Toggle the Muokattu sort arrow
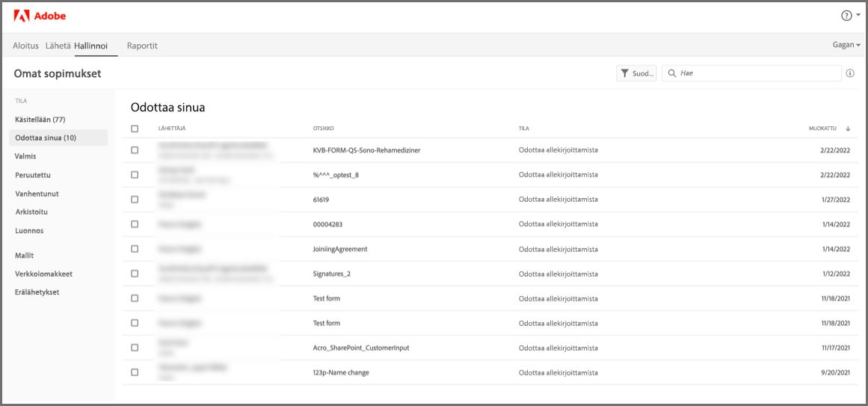Viewport: 868px width, 406px height. pos(848,129)
